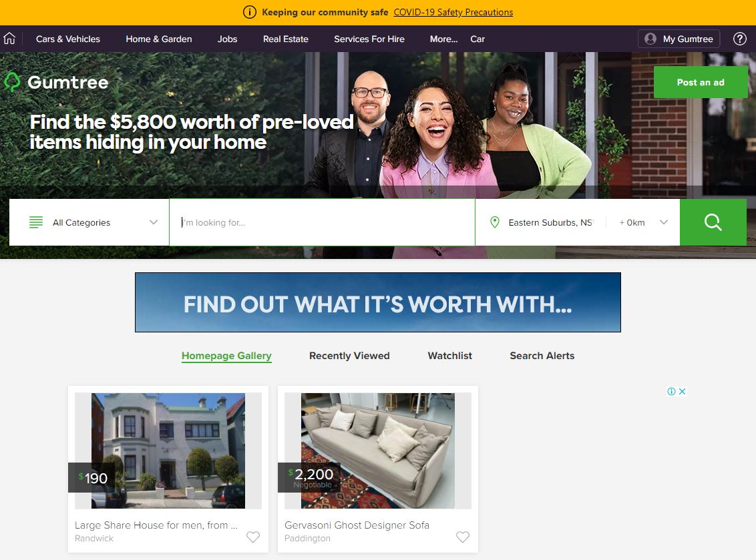Click the ad info icon

pyautogui.click(x=671, y=391)
